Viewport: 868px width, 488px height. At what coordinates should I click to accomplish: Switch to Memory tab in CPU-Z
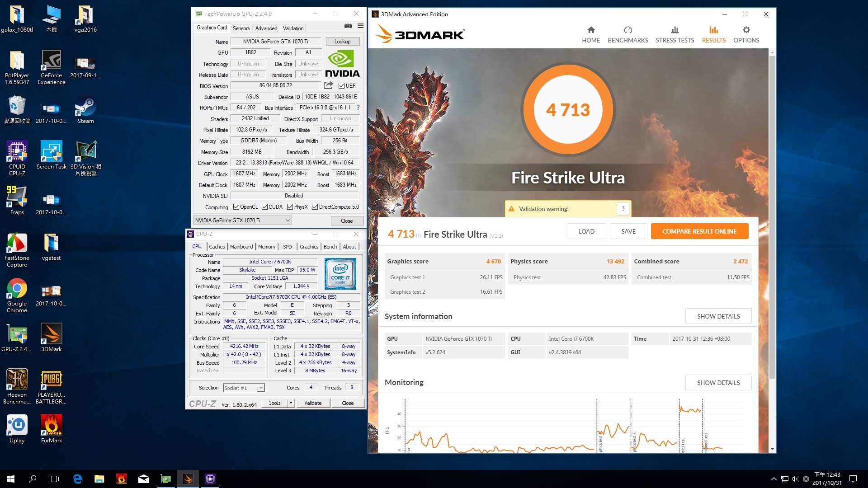point(267,247)
